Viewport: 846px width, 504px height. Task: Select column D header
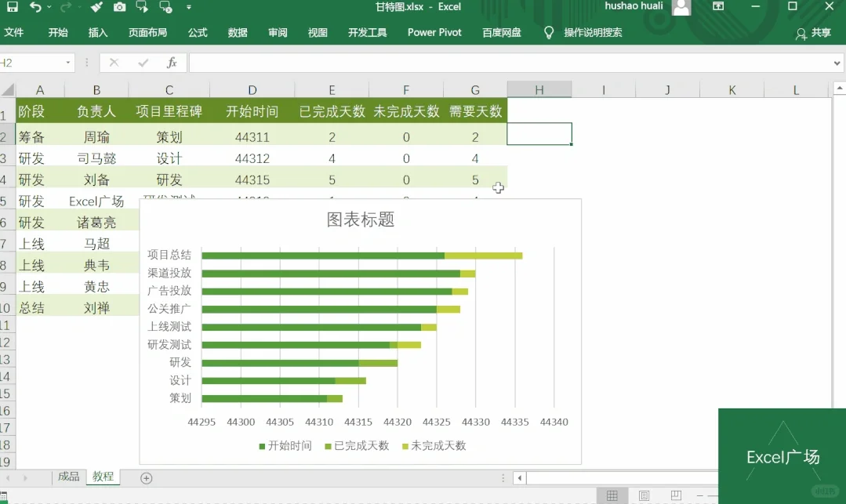[x=252, y=89]
